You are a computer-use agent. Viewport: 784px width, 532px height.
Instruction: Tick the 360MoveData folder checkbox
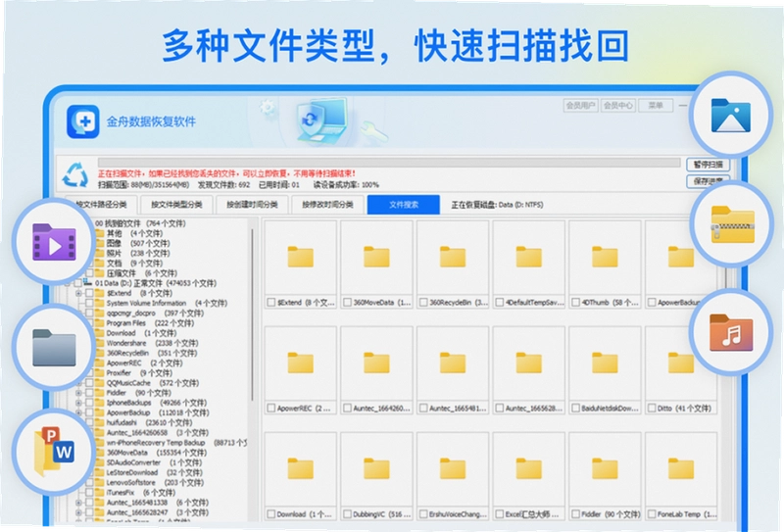(x=347, y=303)
